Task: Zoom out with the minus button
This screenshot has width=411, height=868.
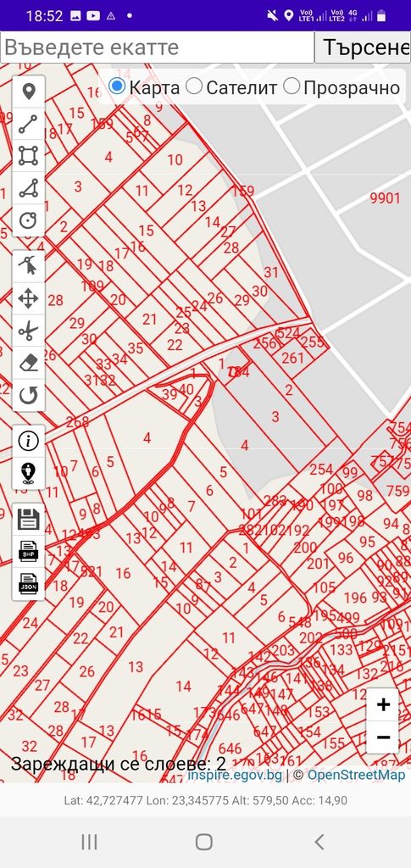Action: (383, 737)
